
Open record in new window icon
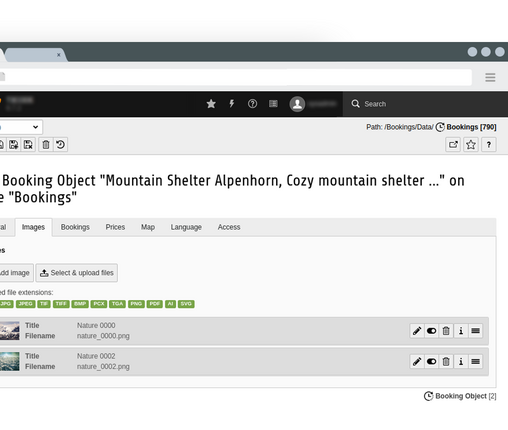[x=453, y=145]
